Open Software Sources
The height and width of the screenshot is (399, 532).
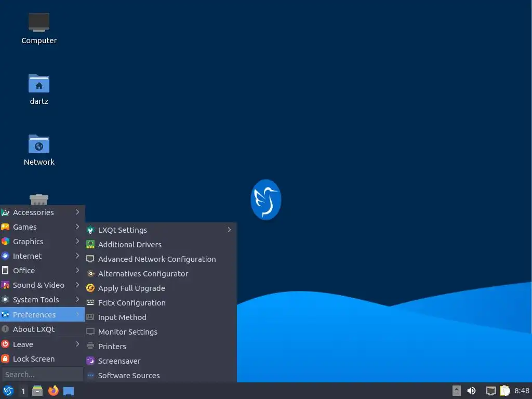[161, 375]
